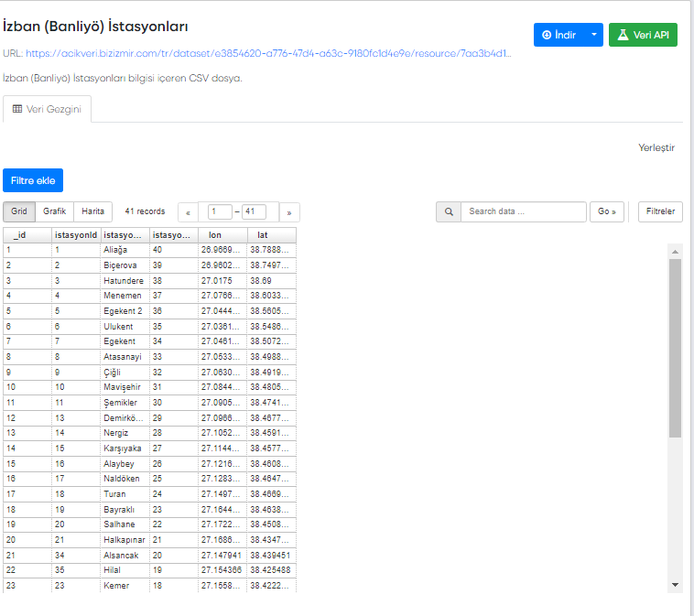Switch to Harita map view
694x616 pixels.
click(x=92, y=211)
